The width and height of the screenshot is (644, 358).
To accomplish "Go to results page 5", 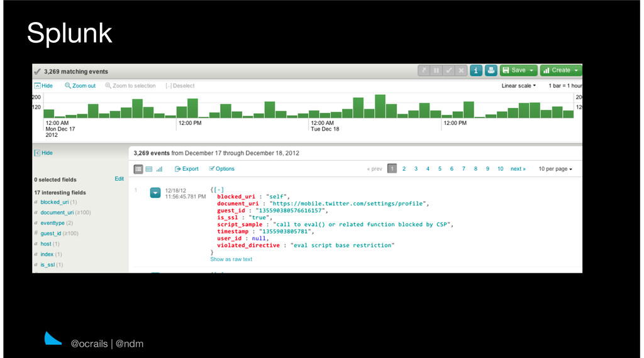I will 440,169.
